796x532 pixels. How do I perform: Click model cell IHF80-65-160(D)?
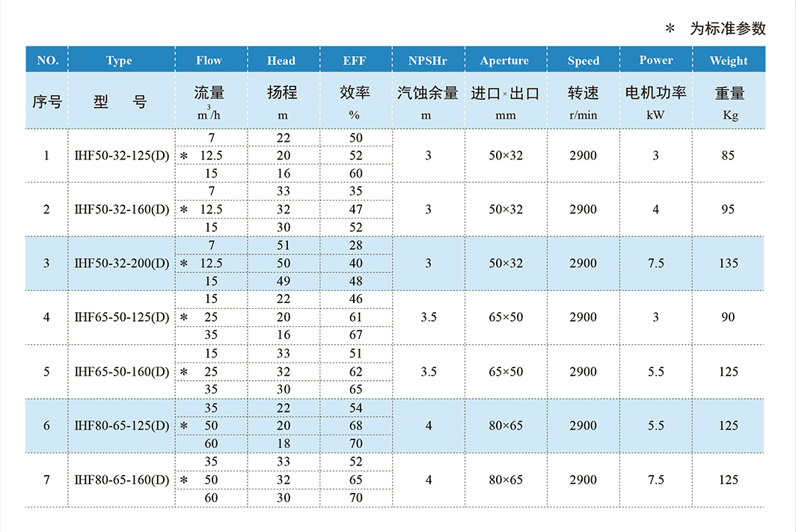tap(122, 480)
